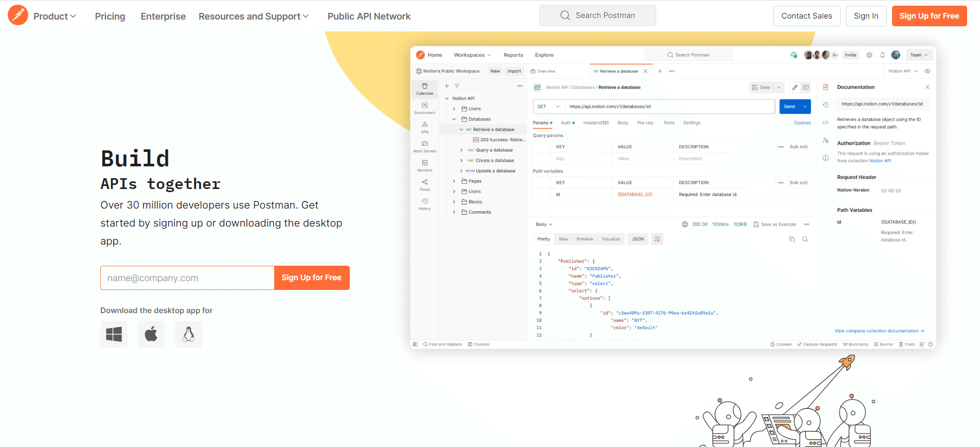980x447 pixels.
Task: Click the Search Postman box in site header
Action: pos(597,15)
